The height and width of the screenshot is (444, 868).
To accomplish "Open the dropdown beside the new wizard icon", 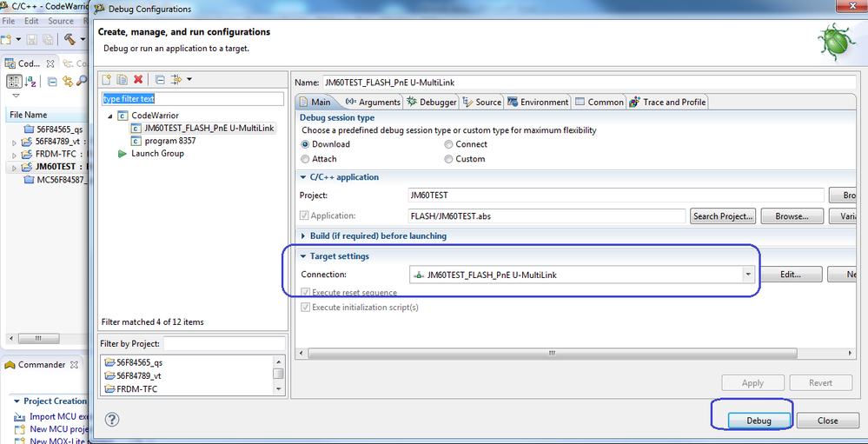I will click(x=18, y=39).
